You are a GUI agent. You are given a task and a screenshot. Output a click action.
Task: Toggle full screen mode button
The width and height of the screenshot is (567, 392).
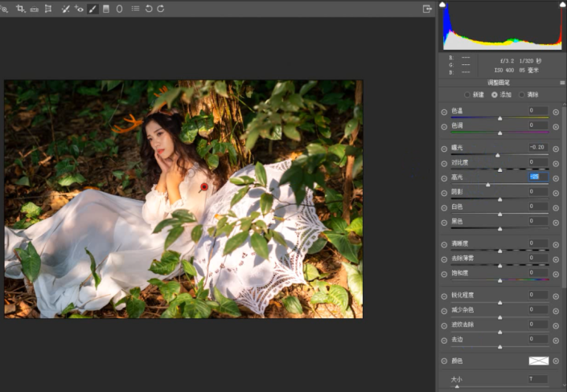tap(427, 8)
